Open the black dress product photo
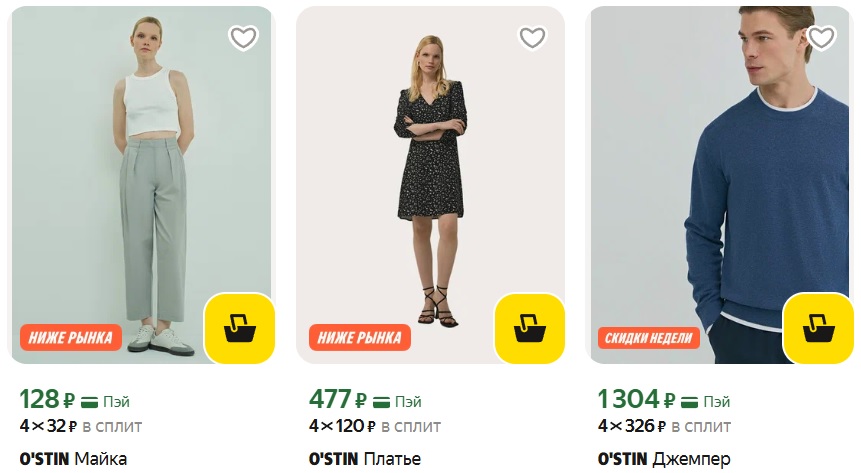This screenshot has width=861, height=473. tap(430, 180)
